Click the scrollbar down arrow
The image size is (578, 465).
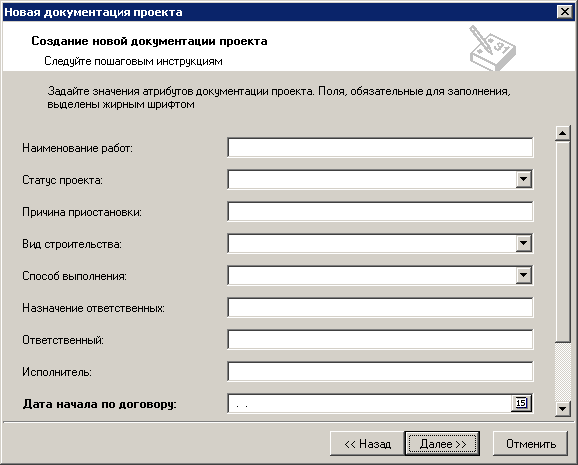point(563,409)
